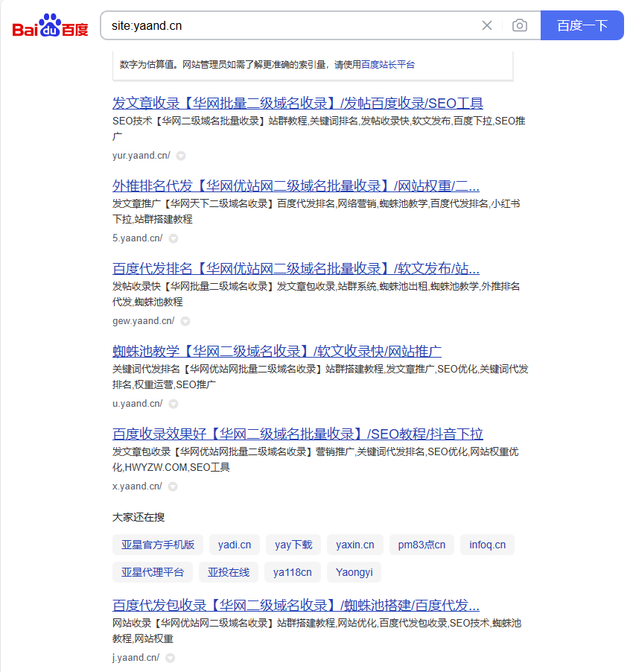This screenshot has height=672, width=633.
Task: Select related search yaxin.cn
Action: point(355,545)
